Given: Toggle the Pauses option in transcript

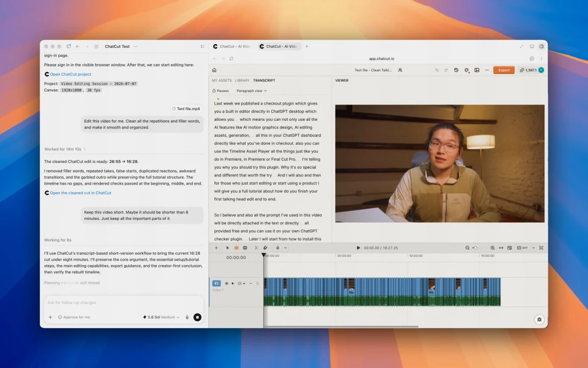Looking at the screenshot, I should pyautogui.click(x=220, y=91).
